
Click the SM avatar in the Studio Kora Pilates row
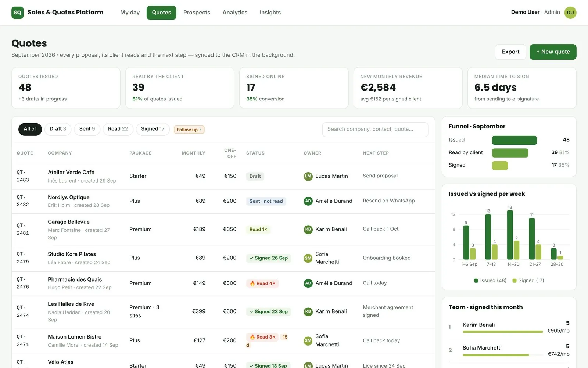(308, 258)
